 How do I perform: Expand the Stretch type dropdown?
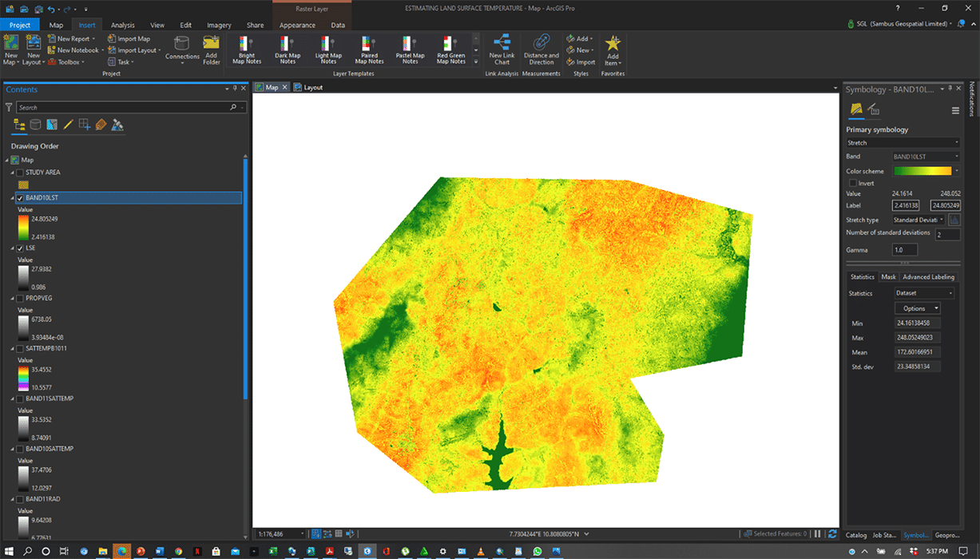pos(919,220)
